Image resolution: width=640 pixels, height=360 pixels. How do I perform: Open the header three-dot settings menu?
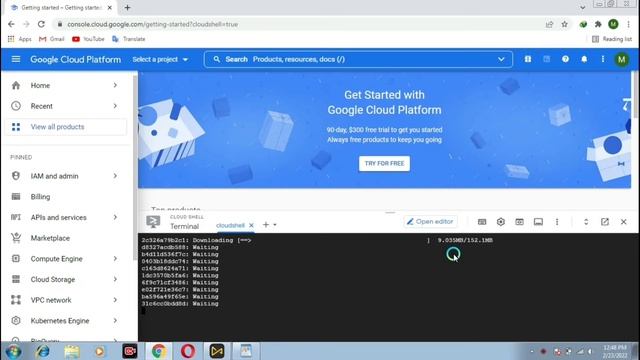[x=603, y=60]
